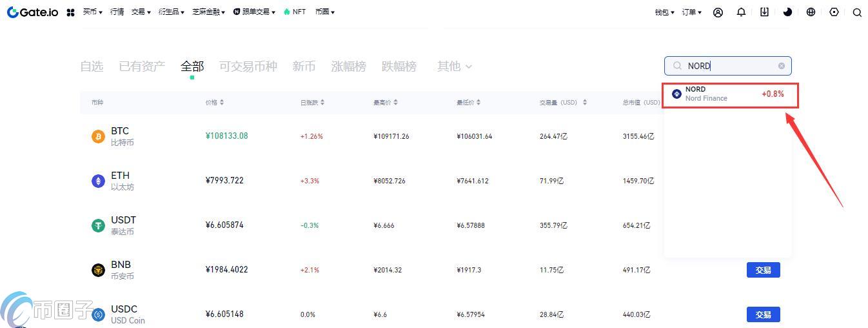Click the magnifier icon in coin search box

click(677, 66)
